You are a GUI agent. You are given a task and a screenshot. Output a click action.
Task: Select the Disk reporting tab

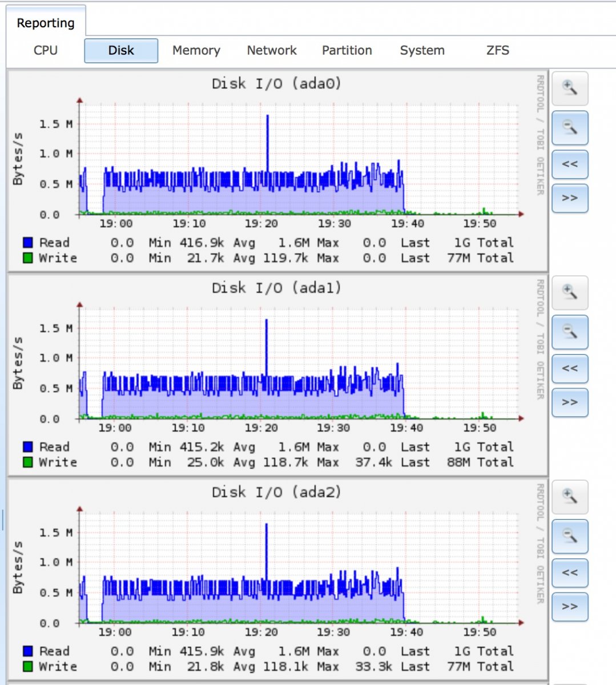click(x=121, y=50)
